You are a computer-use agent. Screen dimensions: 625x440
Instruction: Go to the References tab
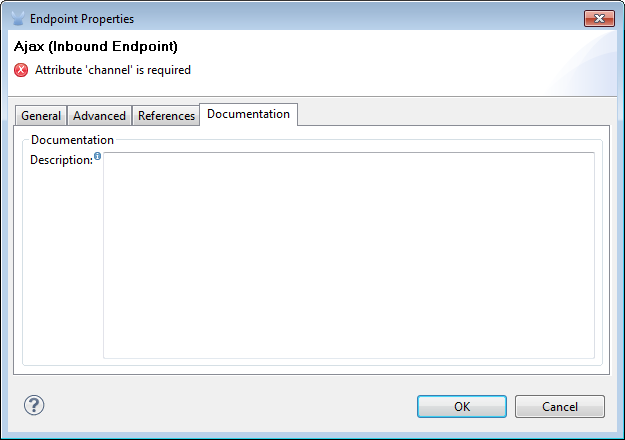pos(166,116)
